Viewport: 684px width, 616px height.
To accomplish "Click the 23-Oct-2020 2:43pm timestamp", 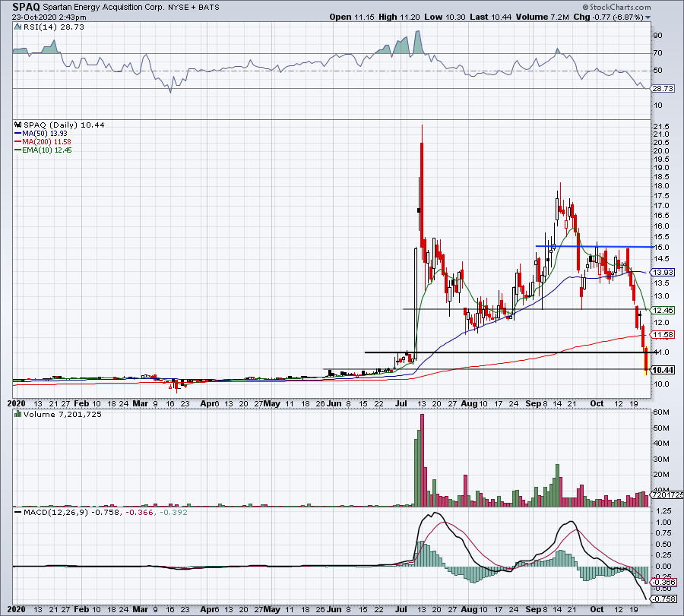I will pyautogui.click(x=49, y=17).
